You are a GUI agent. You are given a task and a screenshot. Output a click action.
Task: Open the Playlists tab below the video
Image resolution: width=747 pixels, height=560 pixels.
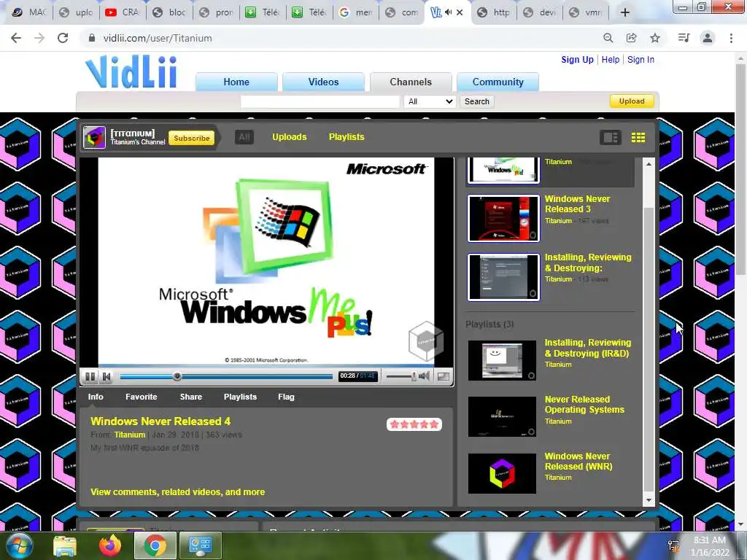pos(240,397)
